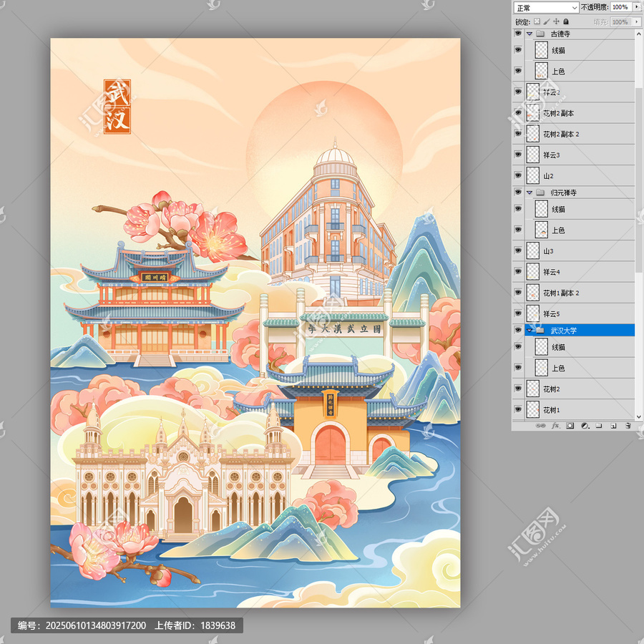Screen dimensions: 644x644
Task: Click the opacity 100% field
Action: 621,7
